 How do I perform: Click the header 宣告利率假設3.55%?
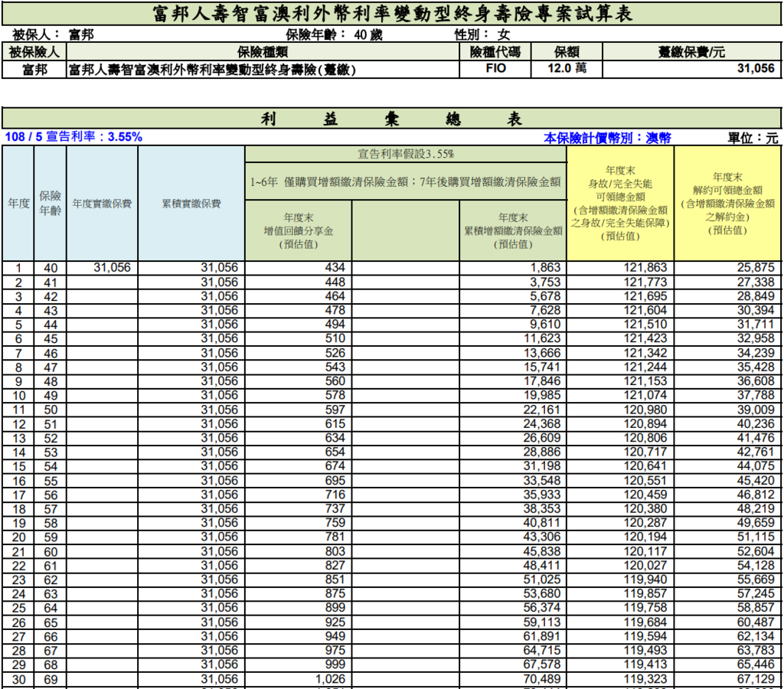click(x=406, y=154)
